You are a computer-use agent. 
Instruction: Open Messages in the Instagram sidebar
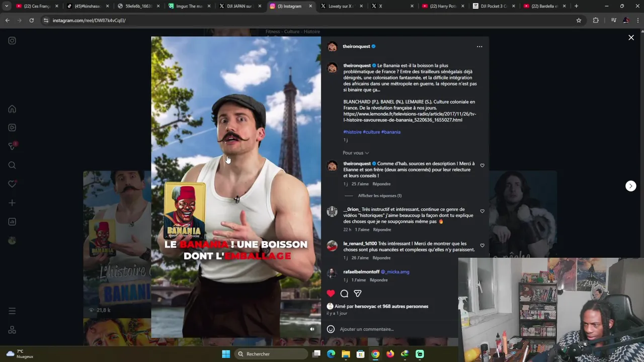coord(12,146)
